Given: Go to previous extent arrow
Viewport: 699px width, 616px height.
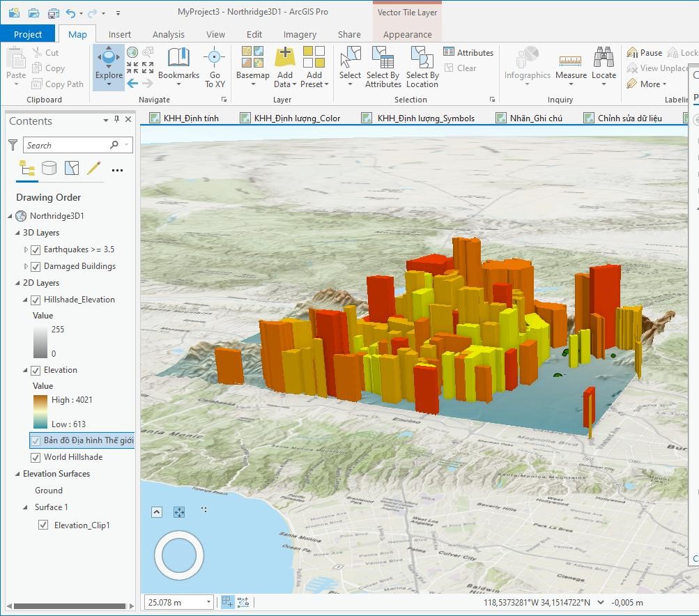Looking at the screenshot, I should [132, 84].
